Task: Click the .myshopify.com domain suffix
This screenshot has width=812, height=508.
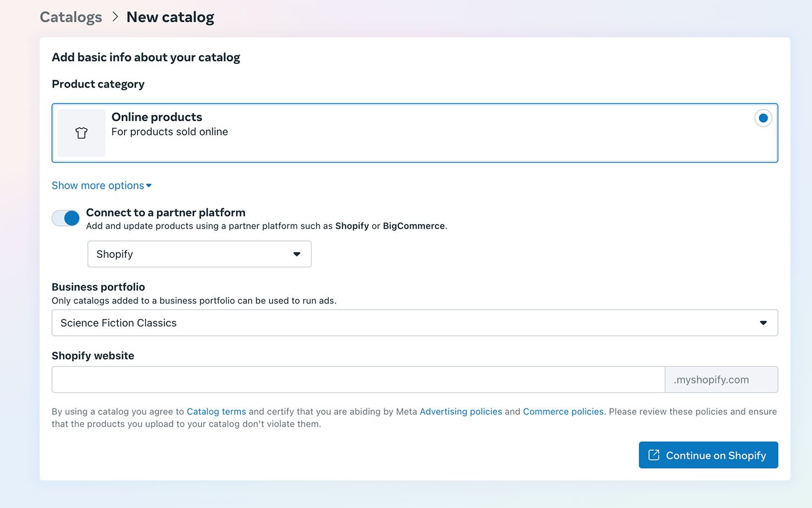Action: point(711,380)
